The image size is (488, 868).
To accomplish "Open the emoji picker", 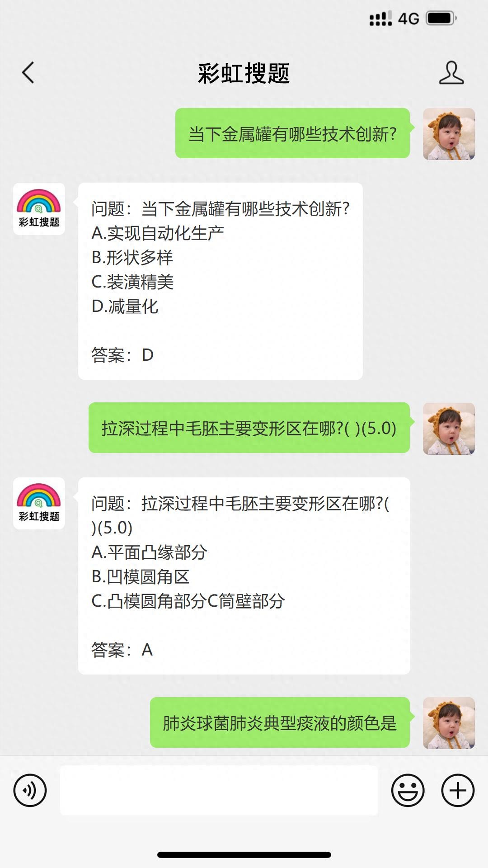I will point(408,790).
